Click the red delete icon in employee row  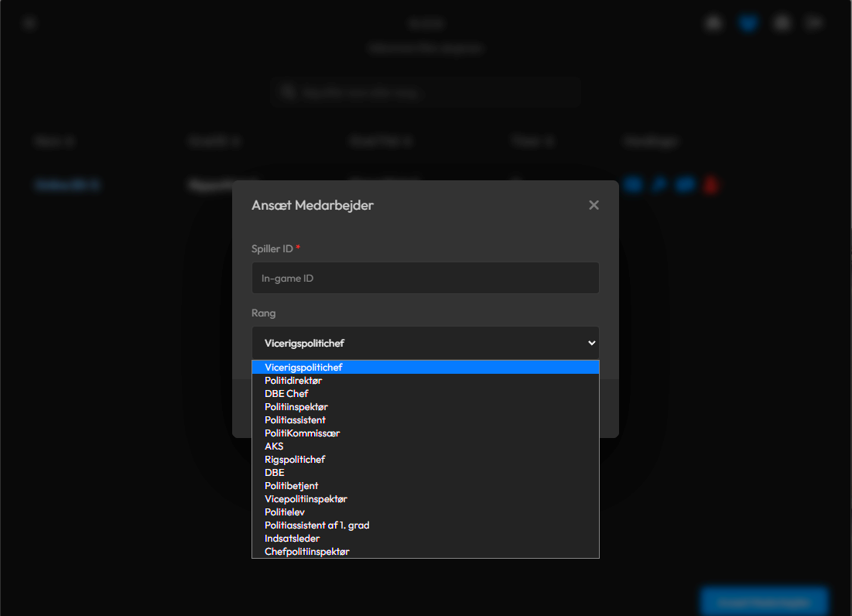click(x=710, y=185)
